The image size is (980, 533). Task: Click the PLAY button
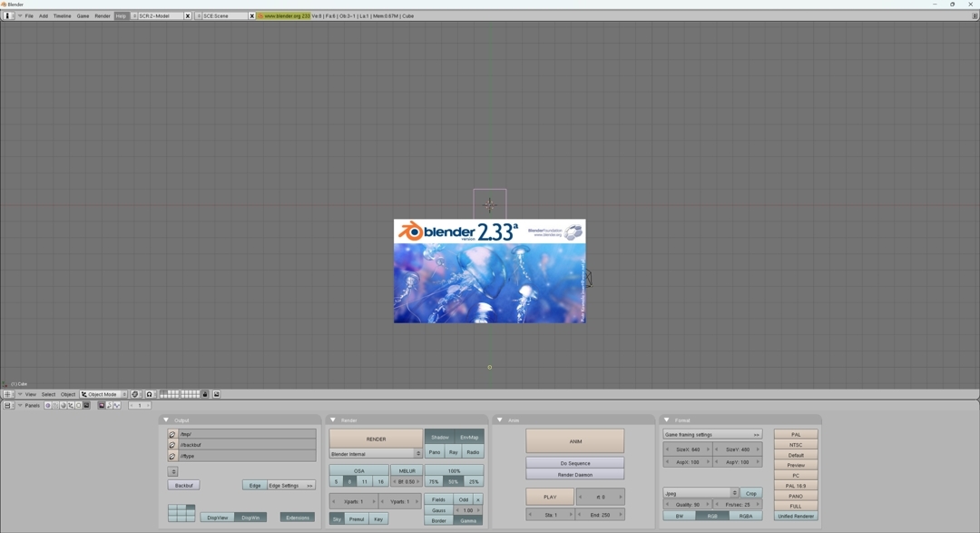[x=549, y=497]
